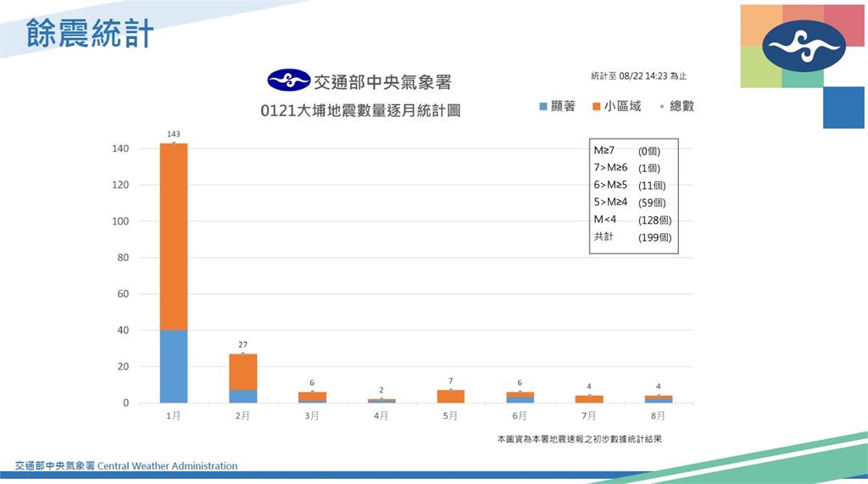Click the 共計 (199個) total row
This screenshot has height=484, width=868.
tap(632, 236)
